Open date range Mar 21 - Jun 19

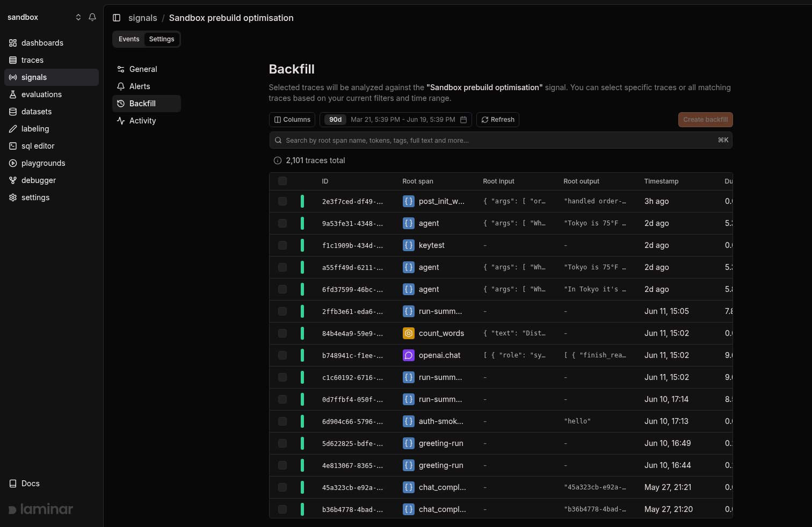coord(403,120)
